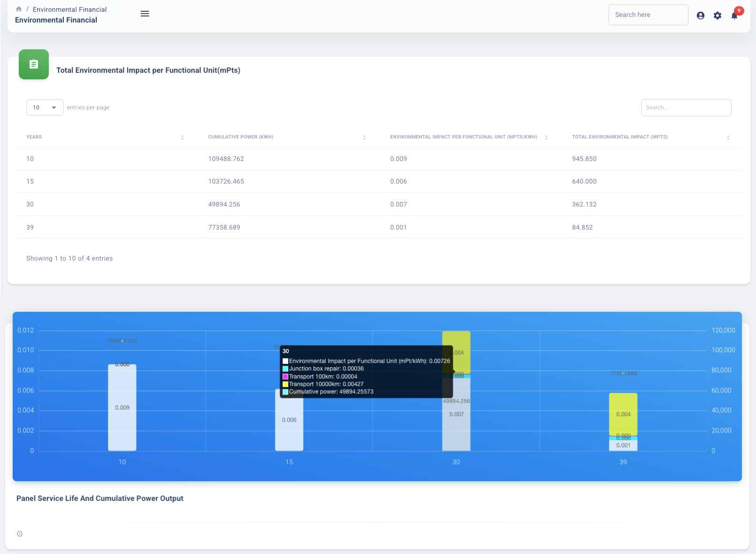
Task: Click the year 39 table row cell
Action: [x=30, y=227]
